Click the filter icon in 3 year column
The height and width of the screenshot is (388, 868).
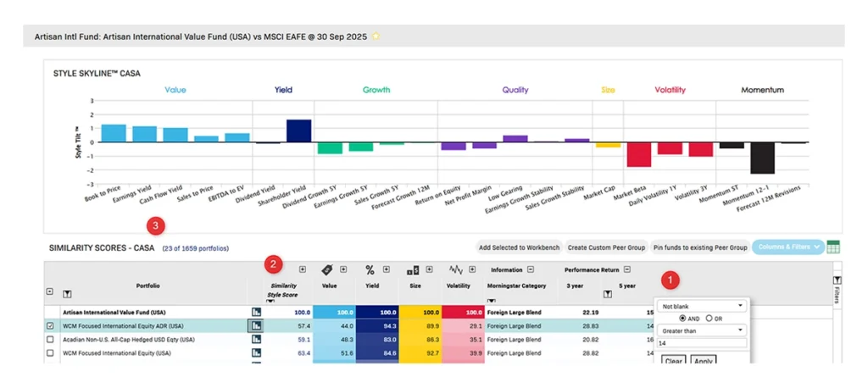click(607, 294)
